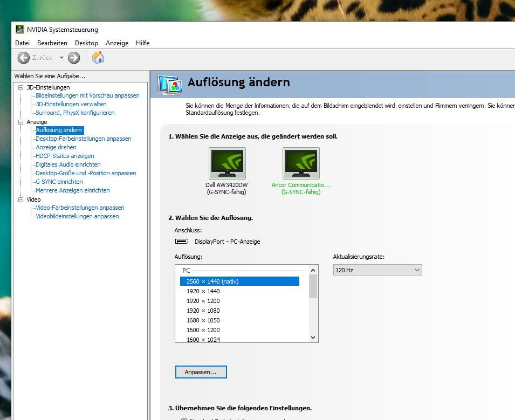Image resolution: width=515 pixels, height=420 pixels.
Task: Open Desktop-Farbeinstellungen anpassen
Action: [84, 139]
